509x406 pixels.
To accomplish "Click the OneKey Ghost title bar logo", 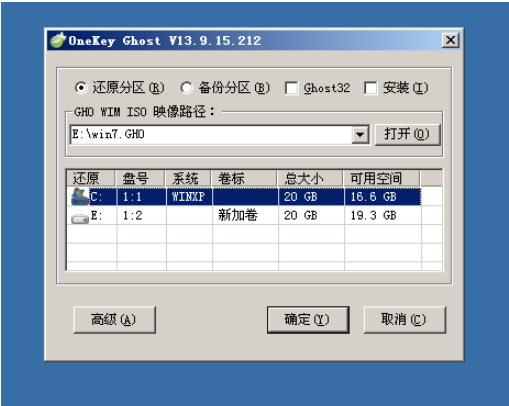I will tap(57, 40).
